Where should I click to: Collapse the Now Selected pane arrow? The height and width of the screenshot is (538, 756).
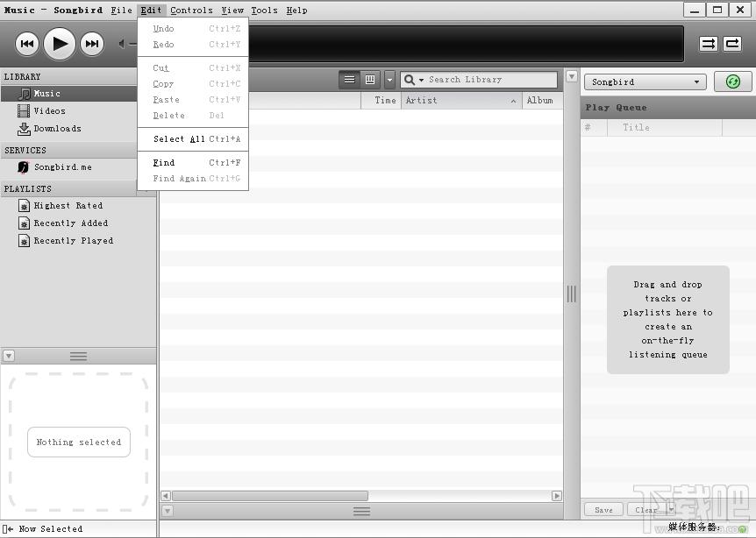pos(9,356)
